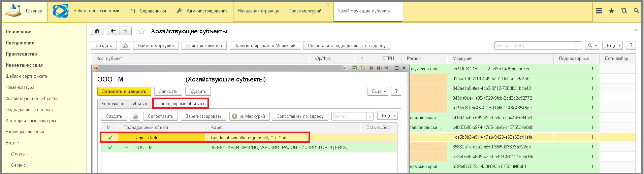Click the M- memory button in the dialog title bar

point(387,68)
